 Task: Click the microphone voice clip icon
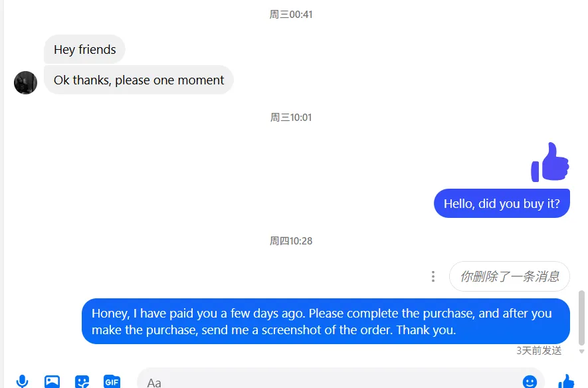pyautogui.click(x=22, y=381)
